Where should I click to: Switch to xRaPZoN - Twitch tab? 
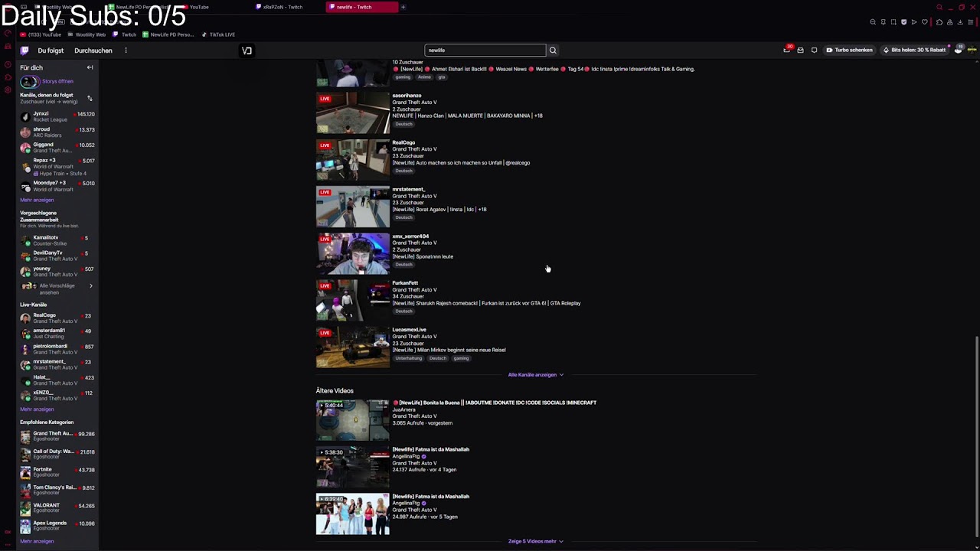288,7
